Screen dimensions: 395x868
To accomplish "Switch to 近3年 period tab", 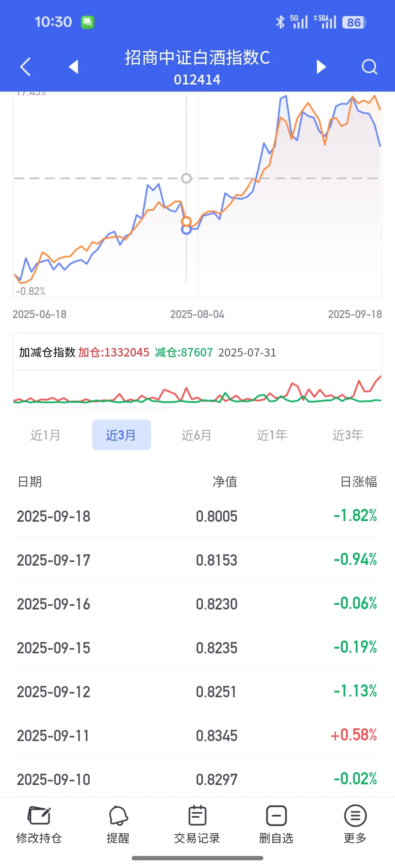I will 348,435.
